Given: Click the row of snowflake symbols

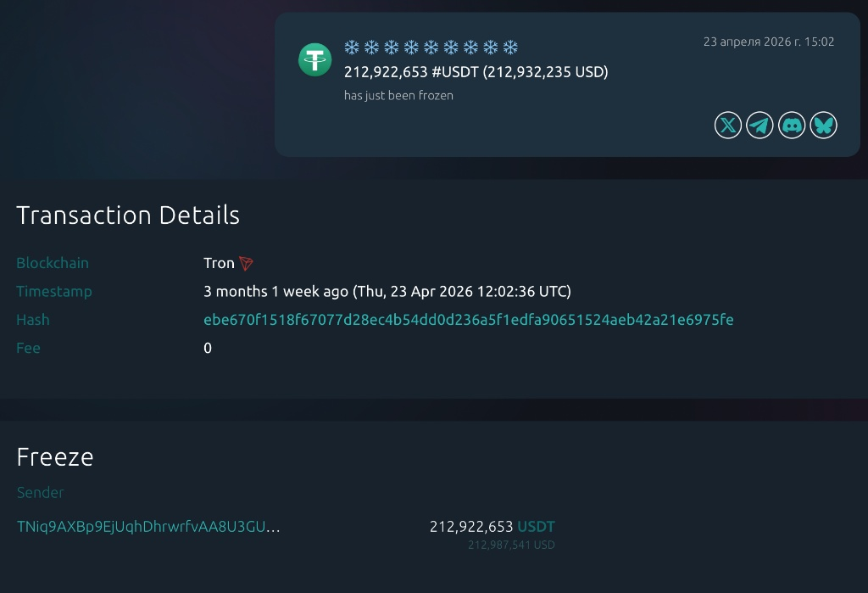Looking at the screenshot, I should (431, 48).
